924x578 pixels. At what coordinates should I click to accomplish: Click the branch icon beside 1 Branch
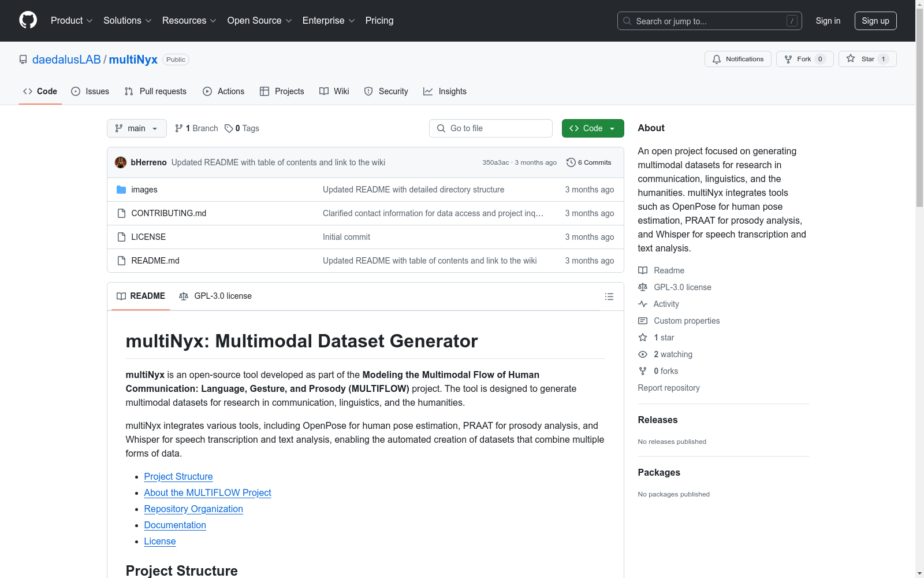[179, 128]
